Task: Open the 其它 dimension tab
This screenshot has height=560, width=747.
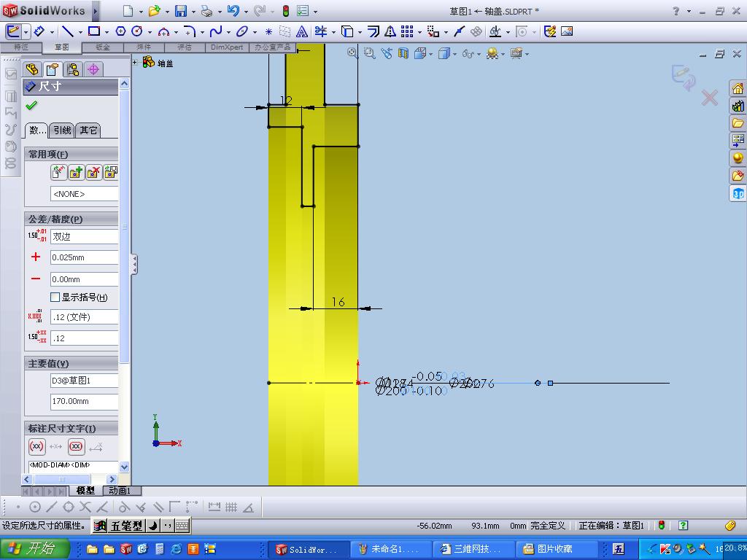Action: (88, 130)
